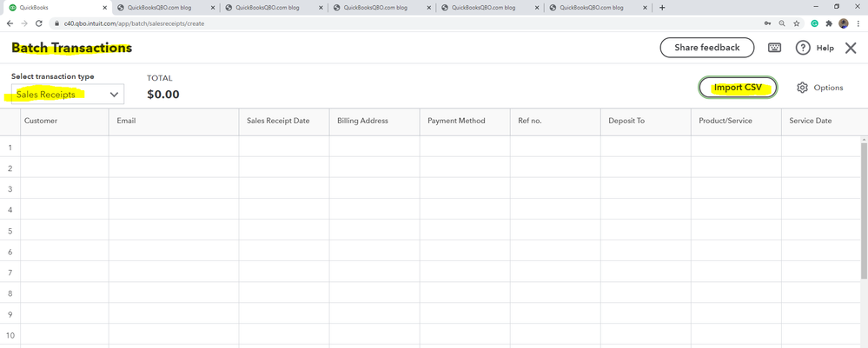Screen dimensions: 868x348
Task: Open the extensions puzzle icon
Action: [829, 23]
